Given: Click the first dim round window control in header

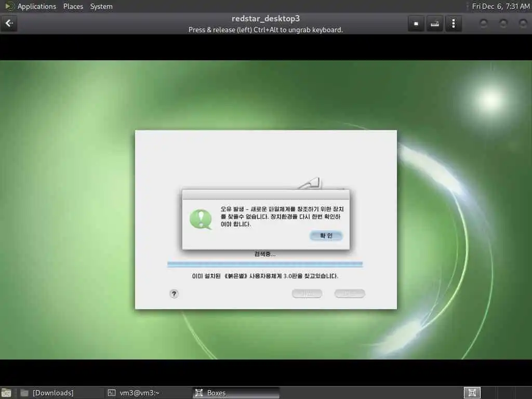Looking at the screenshot, I should tap(484, 23).
